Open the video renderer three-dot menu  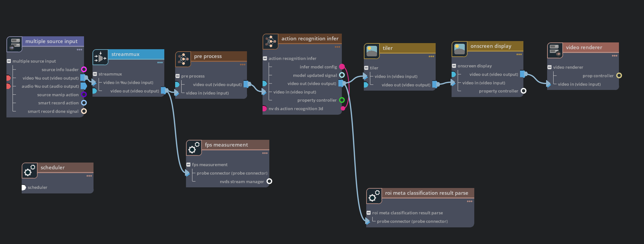click(x=615, y=56)
